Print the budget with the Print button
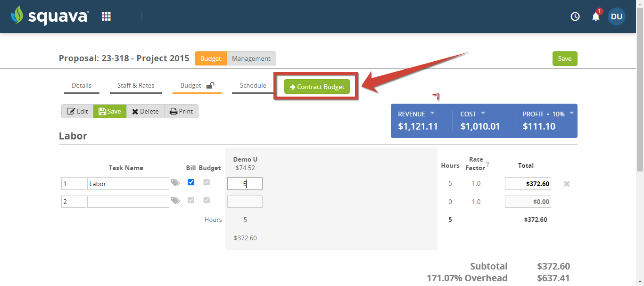644x286 pixels. pyautogui.click(x=181, y=111)
